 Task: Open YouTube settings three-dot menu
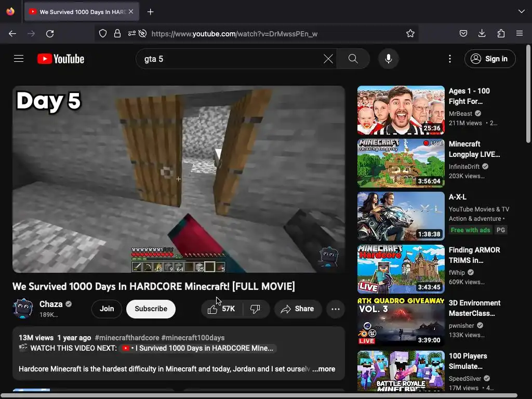[450, 59]
